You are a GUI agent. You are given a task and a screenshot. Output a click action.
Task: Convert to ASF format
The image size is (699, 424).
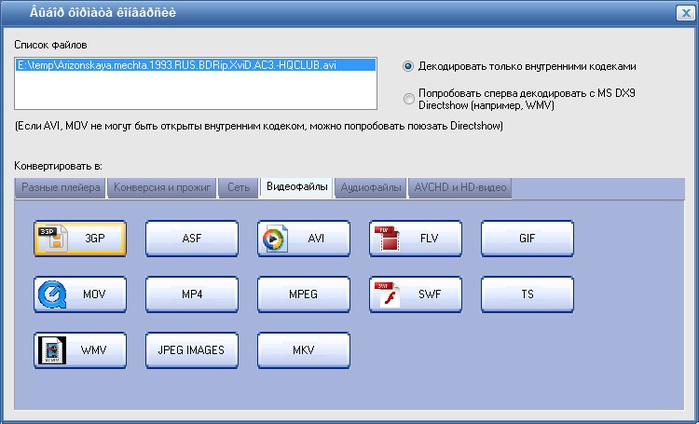click(x=192, y=239)
